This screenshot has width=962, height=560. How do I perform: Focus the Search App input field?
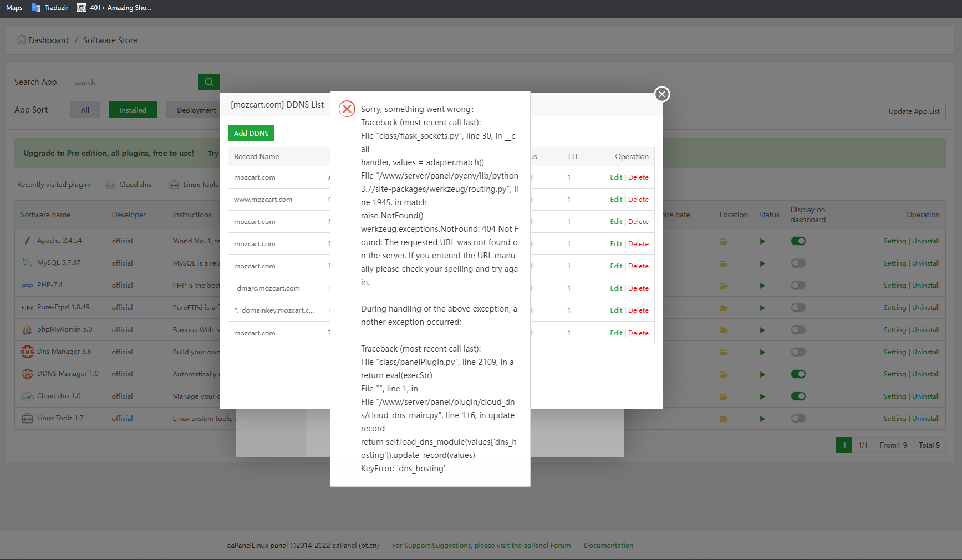[134, 82]
